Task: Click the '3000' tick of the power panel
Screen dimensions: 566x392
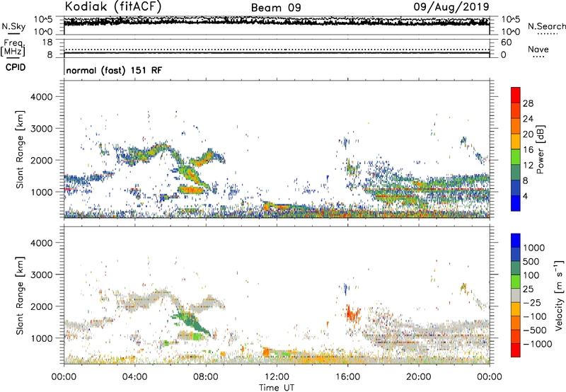Action: (41, 129)
